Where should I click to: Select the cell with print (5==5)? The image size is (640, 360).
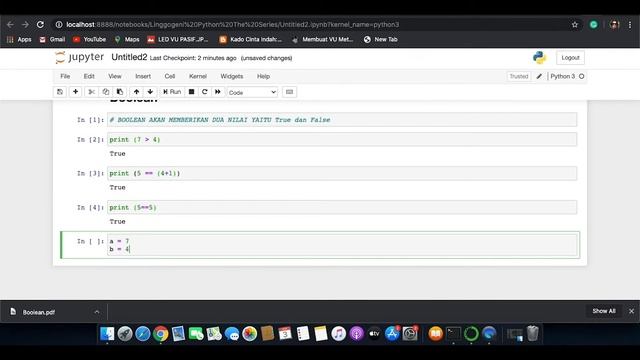coord(342,207)
